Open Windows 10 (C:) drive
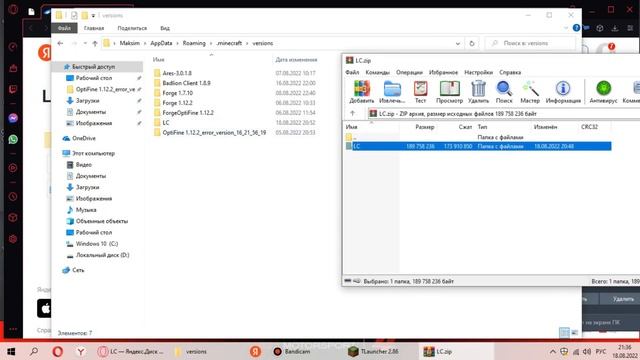 (97, 244)
